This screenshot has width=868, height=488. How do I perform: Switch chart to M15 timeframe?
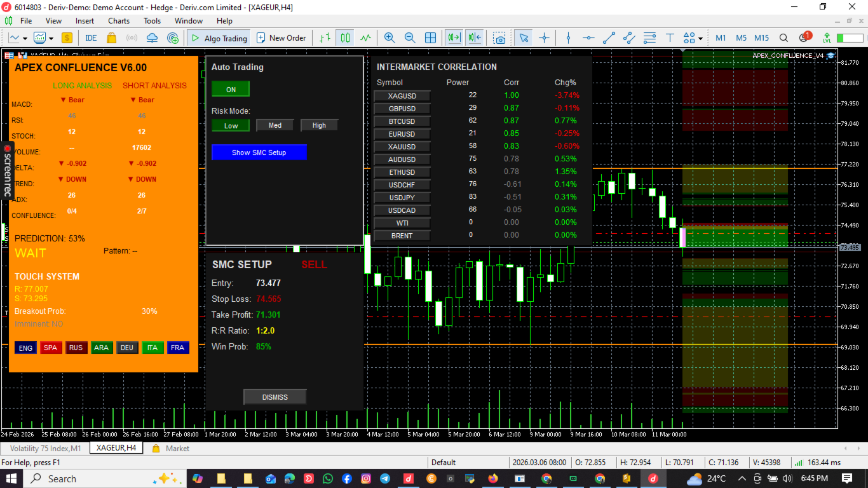click(762, 38)
